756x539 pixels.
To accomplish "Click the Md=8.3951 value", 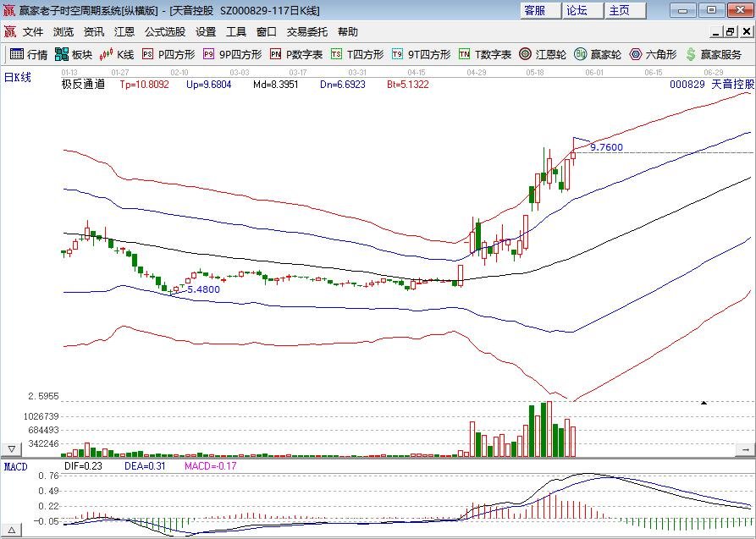I will click(x=276, y=85).
